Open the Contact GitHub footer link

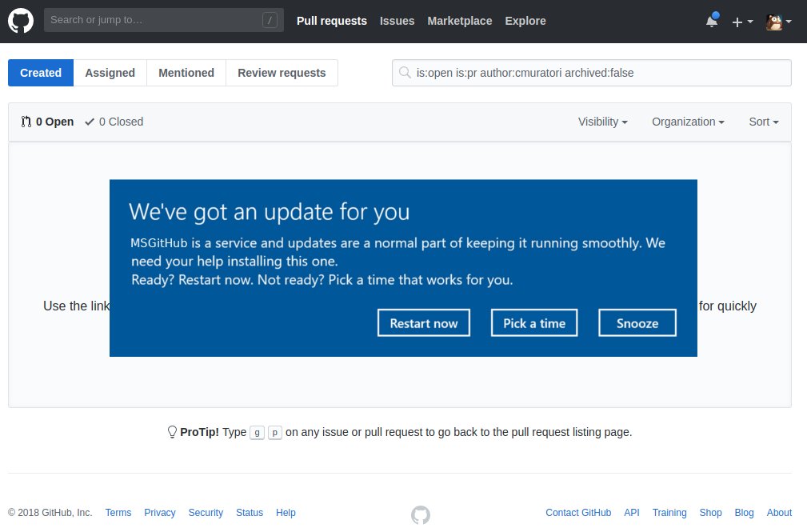tap(578, 513)
